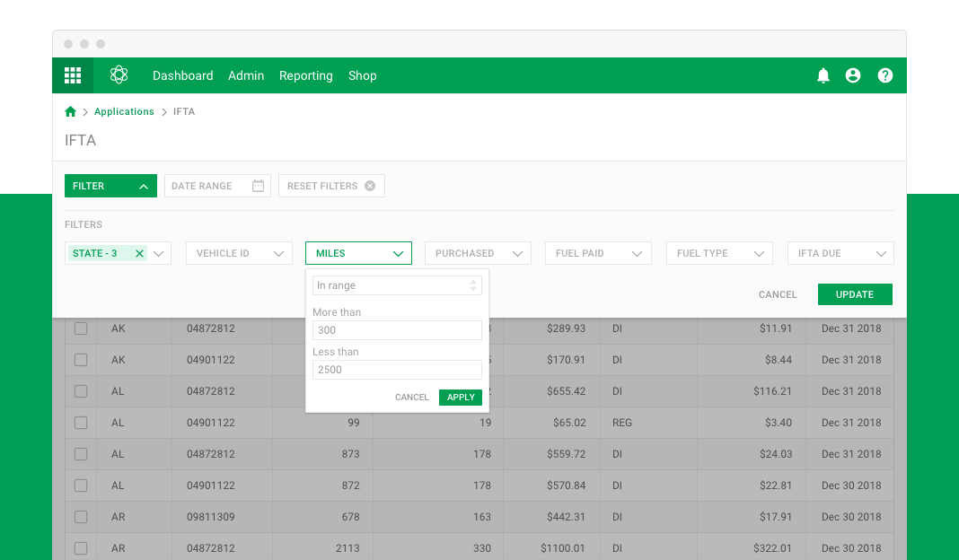Click the Less than input field
The height and width of the screenshot is (560, 959).
click(x=397, y=370)
